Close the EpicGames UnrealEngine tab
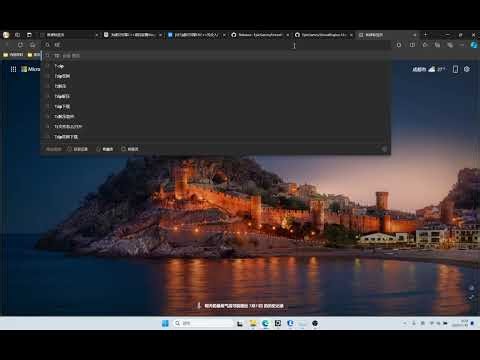This screenshot has width=480, height=360. tap(351, 35)
